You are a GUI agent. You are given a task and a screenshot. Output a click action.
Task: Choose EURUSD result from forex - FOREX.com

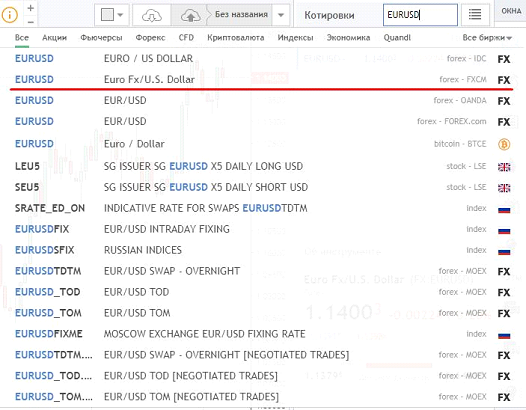[x=262, y=121]
